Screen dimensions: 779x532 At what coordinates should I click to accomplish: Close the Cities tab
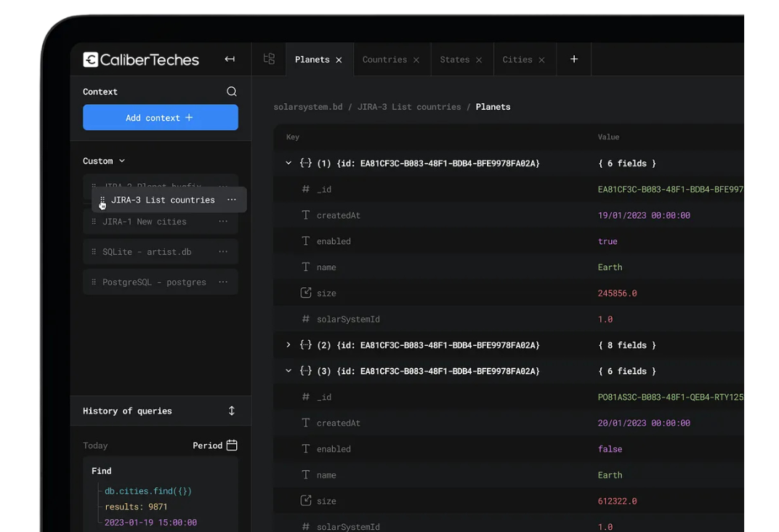pyautogui.click(x=541, y=60)
